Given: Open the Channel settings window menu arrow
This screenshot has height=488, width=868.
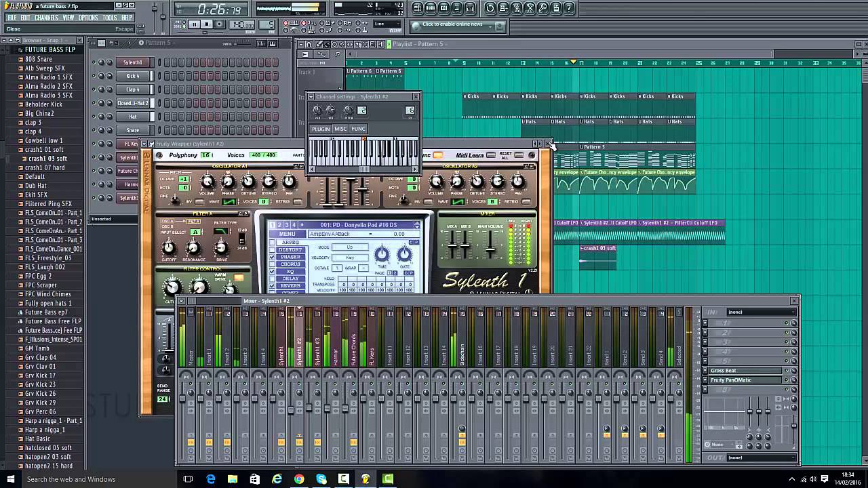Looking at the screenshot, I should 311,97.
